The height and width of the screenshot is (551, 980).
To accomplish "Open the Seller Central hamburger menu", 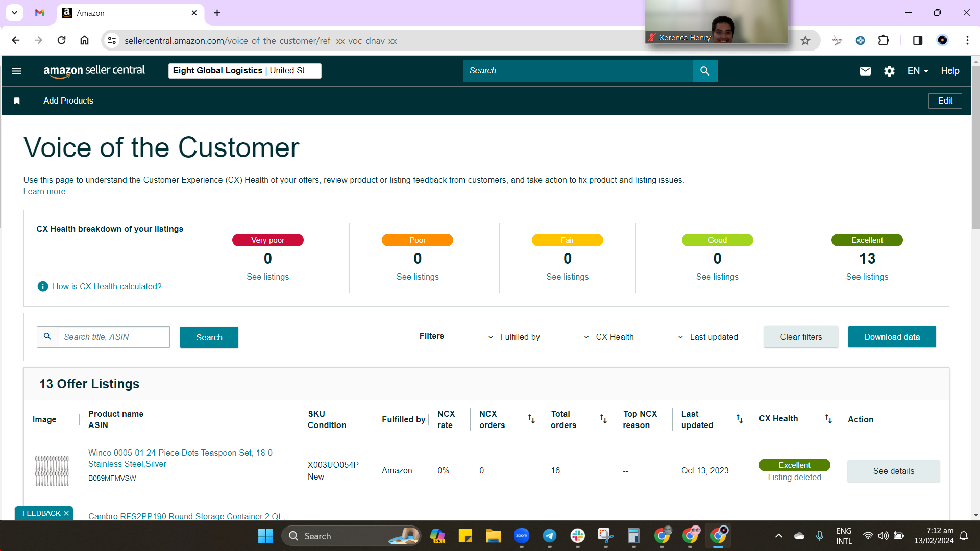I will (16, 71).
